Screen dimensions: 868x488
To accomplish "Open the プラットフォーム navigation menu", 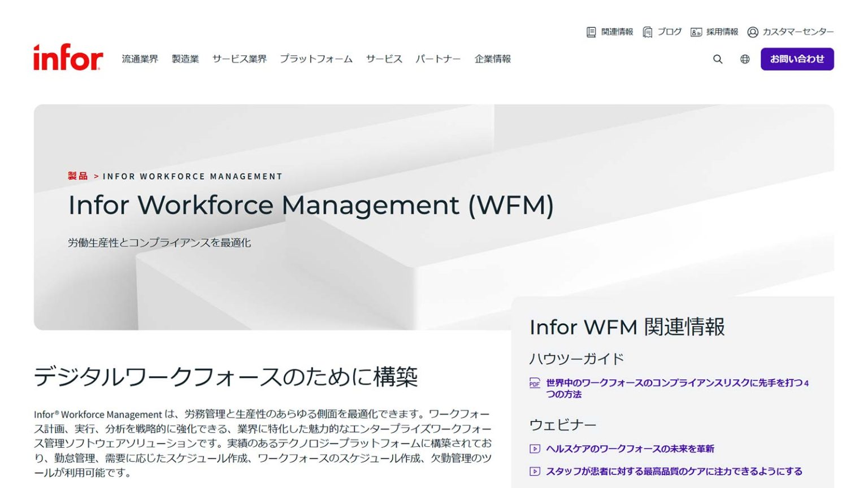I will (316, 59).
